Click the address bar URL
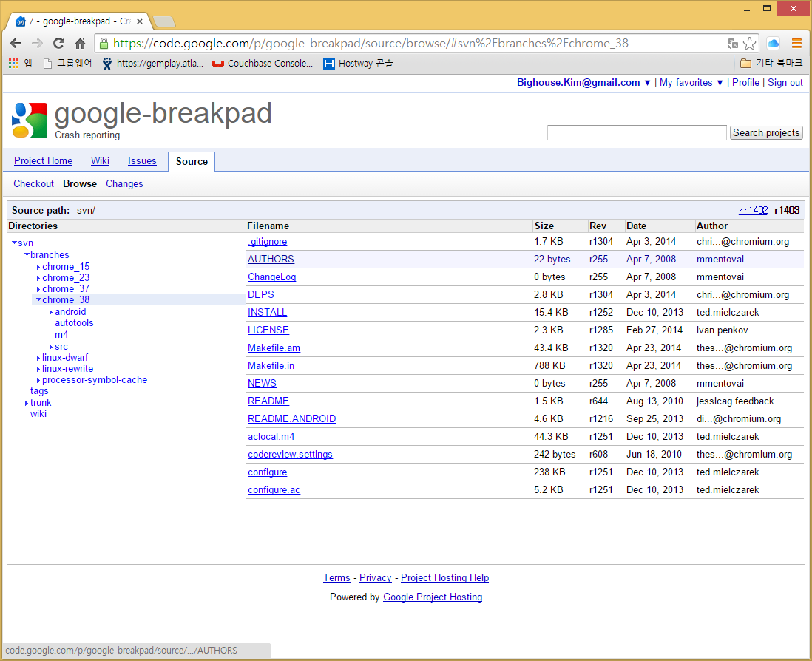The height and width of the screenshot is (661, 812). 371,43
